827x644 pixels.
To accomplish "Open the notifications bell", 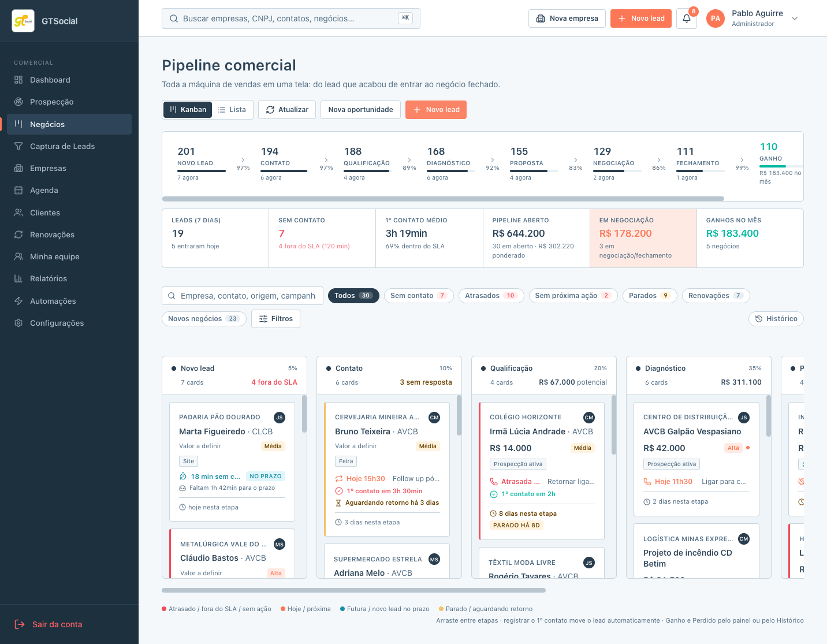I will 687,18.
